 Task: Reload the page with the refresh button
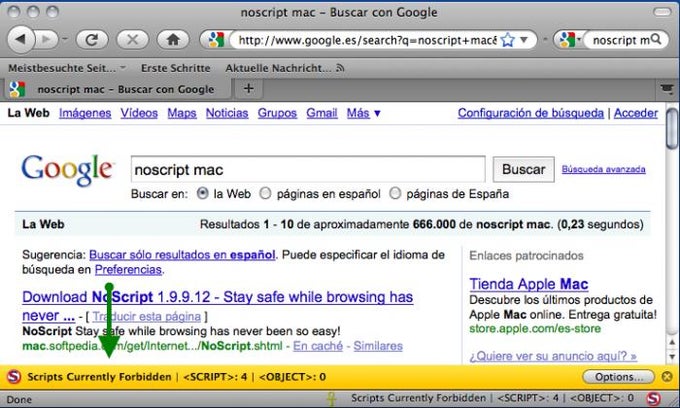[x=92, y=40]
